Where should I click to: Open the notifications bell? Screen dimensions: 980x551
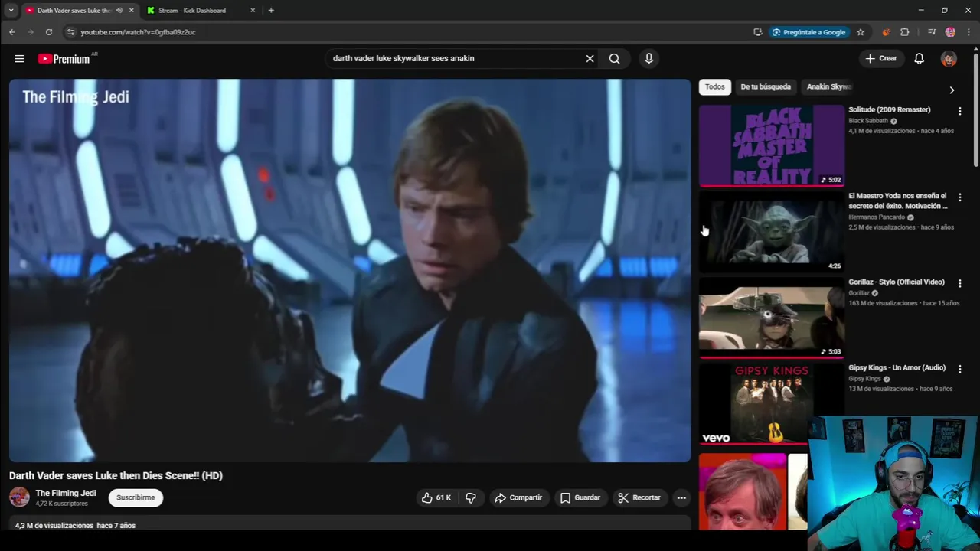pyautogui.click(x=919, y=58)
